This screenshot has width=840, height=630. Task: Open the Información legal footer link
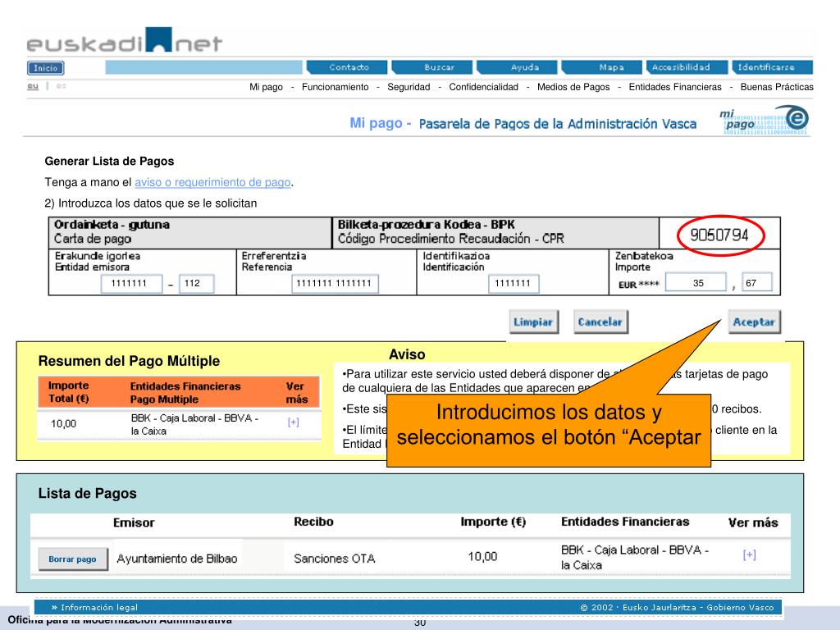point(95,607)
